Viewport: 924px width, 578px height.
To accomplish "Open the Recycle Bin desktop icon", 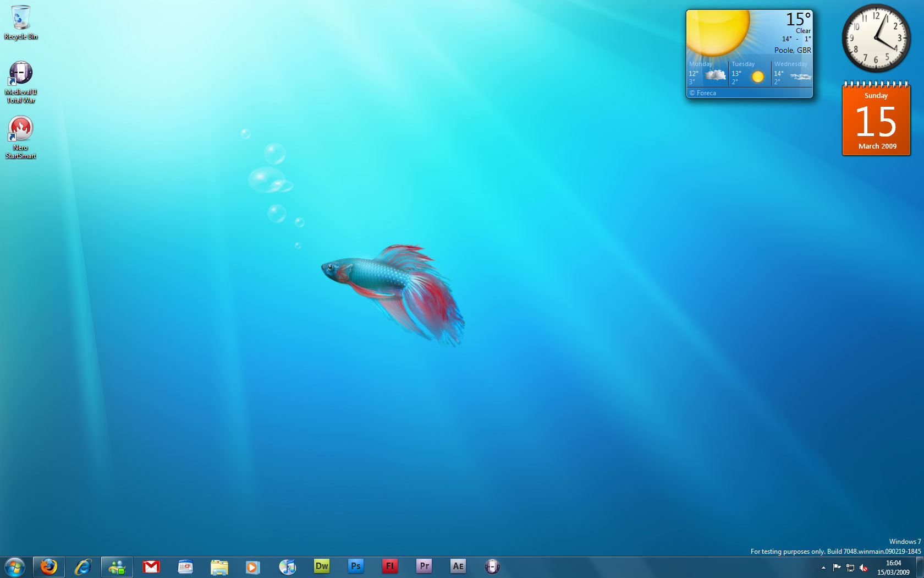I will 20,23.
